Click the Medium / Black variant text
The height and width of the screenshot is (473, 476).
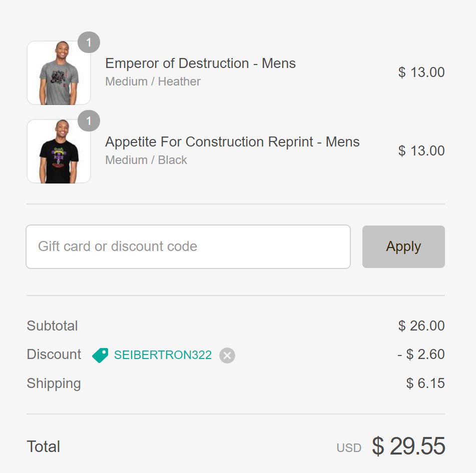click(146, 160)
